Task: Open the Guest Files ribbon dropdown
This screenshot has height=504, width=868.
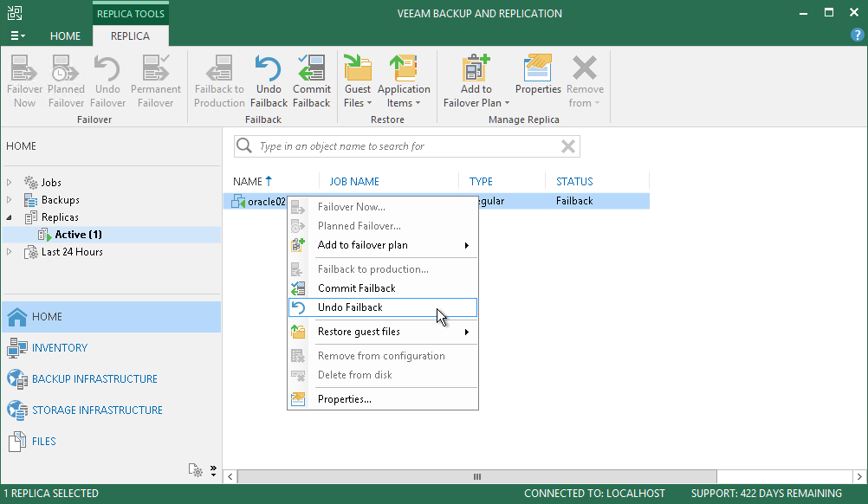Action: 358,81
